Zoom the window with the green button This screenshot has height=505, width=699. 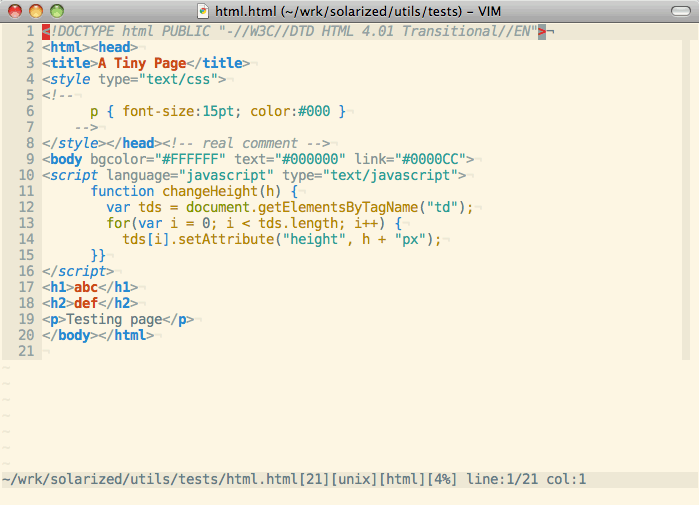point(57,11)
